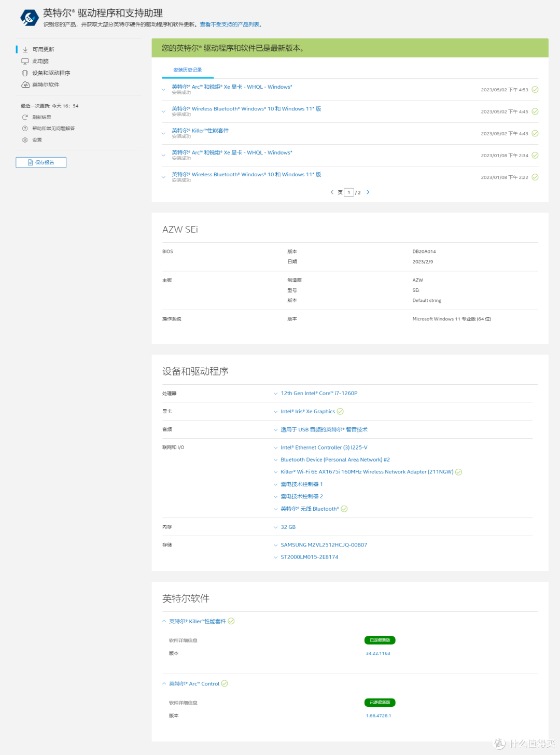Collapse 英特尔 Arc Control software section

[164, 683]
